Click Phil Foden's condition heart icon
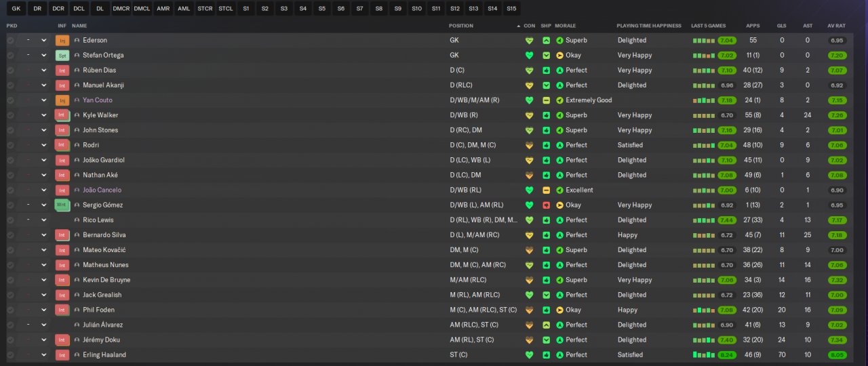Viewport: 868px width, 366px height. 530,310
